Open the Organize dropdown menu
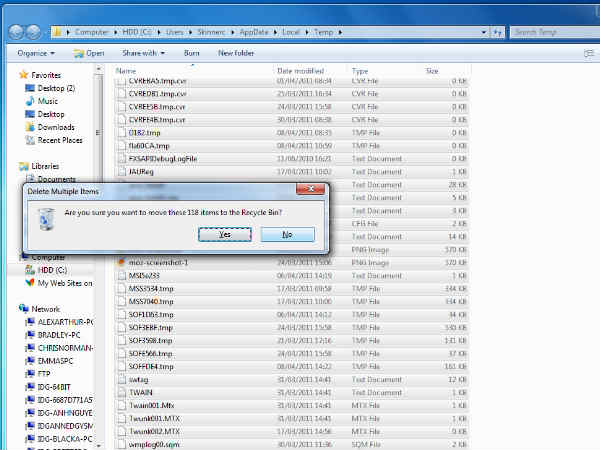 (x=36, y=53)
